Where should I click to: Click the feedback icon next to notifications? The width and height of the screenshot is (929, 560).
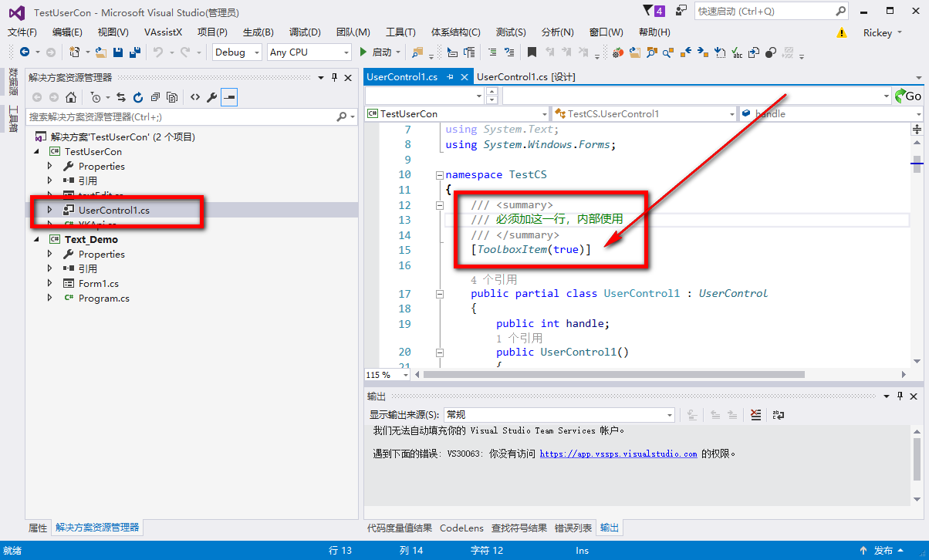click(681, 11)
